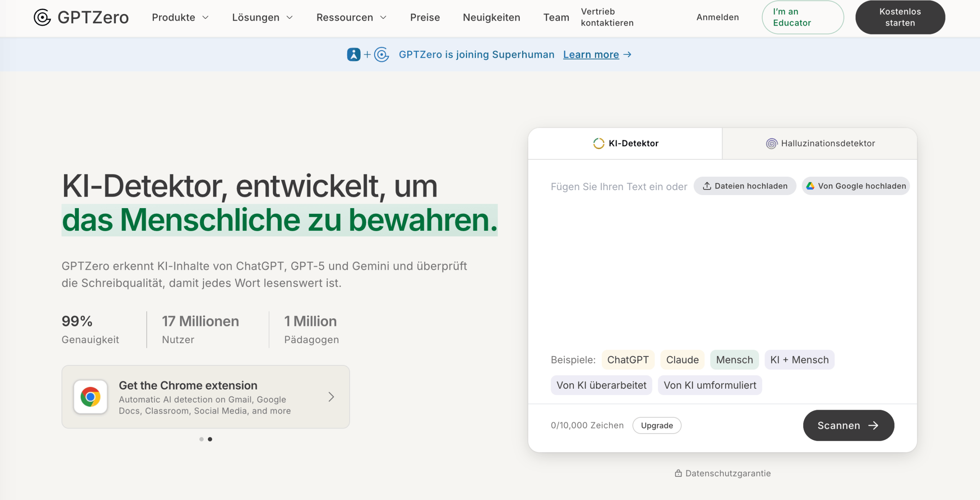This screenshot has width=980, height=500.
Task: Select the KI + Mensch example chip
Action: (799, 360)
